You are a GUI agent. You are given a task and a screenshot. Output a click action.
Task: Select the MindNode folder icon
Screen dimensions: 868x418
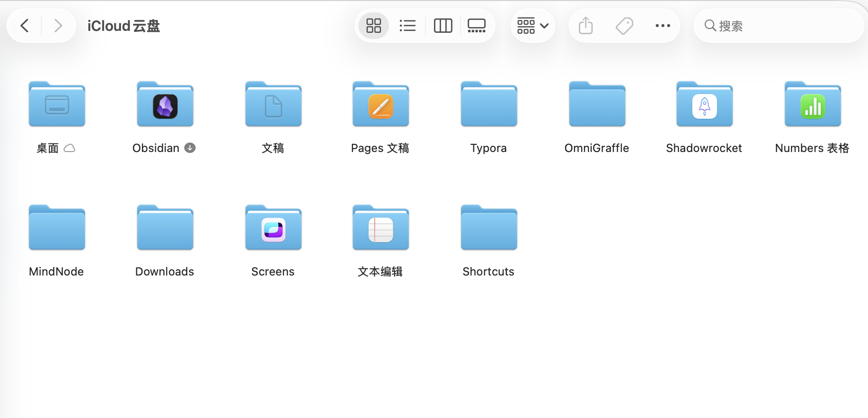tap(57, 228)
